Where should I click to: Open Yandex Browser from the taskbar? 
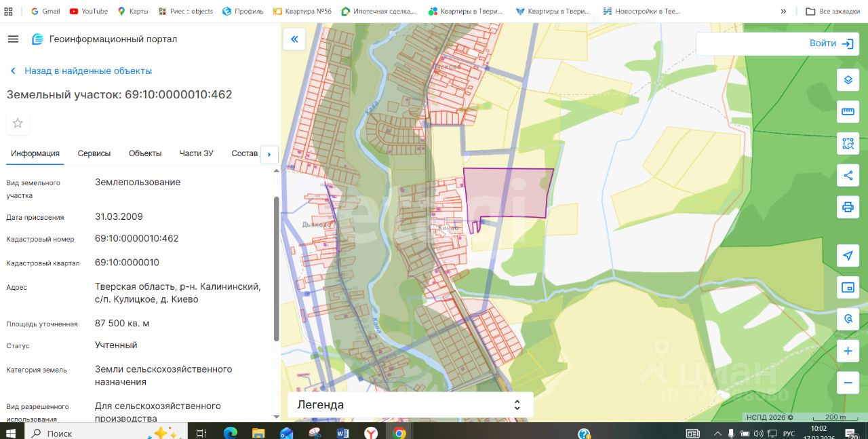click(371, 433)
